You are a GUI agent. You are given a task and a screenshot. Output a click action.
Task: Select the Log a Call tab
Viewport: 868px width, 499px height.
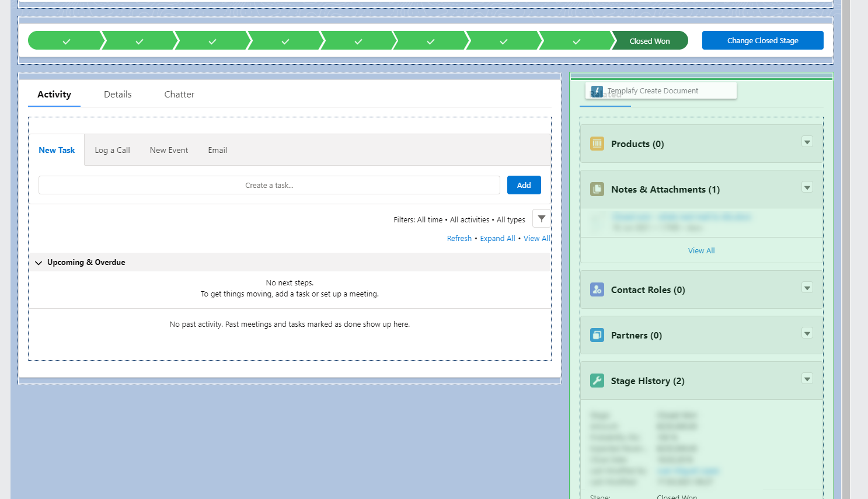point(113,150)
